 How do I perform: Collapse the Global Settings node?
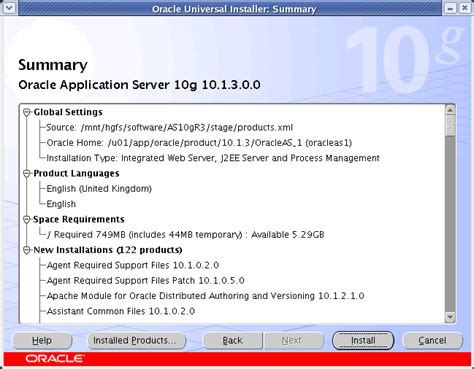click(x=27, y=112)
